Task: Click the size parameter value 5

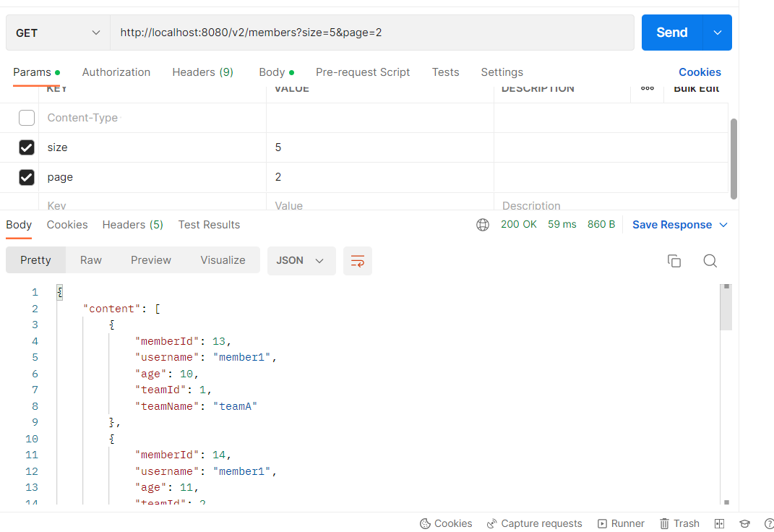Action: pos(379,147)
